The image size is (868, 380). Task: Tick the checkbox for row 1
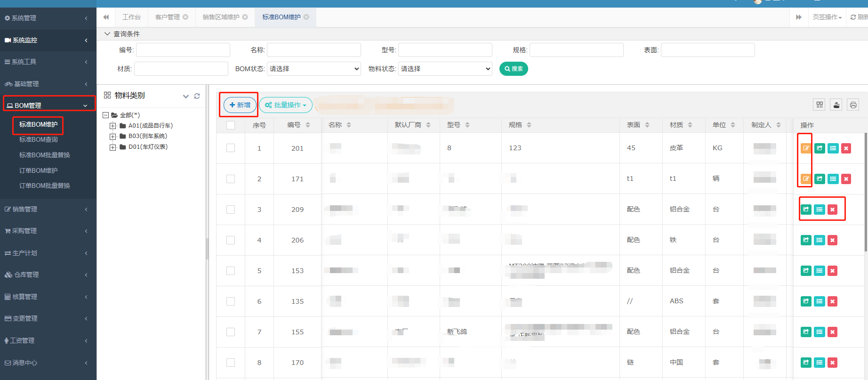pyautogui.click(x=231, y=148)
